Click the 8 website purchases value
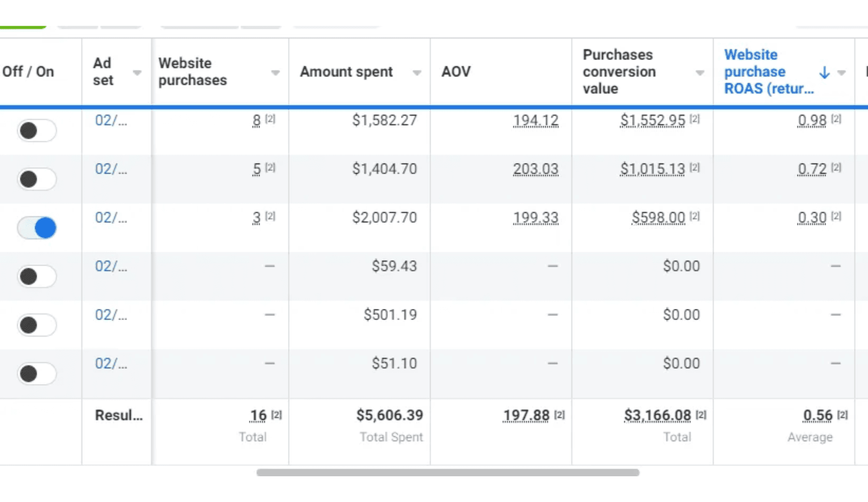The image size is (868, 502). tap(256, 121)
